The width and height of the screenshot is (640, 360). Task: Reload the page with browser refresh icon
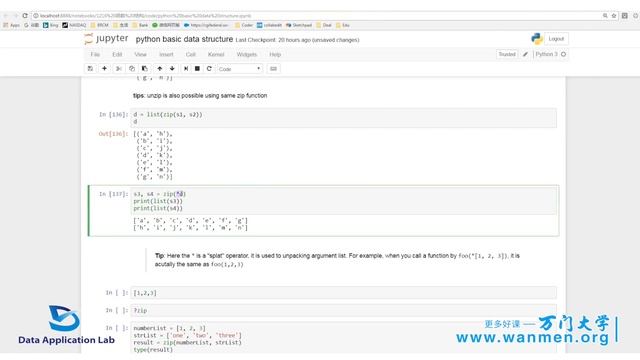pyautogui.click(x=25, y=16)
